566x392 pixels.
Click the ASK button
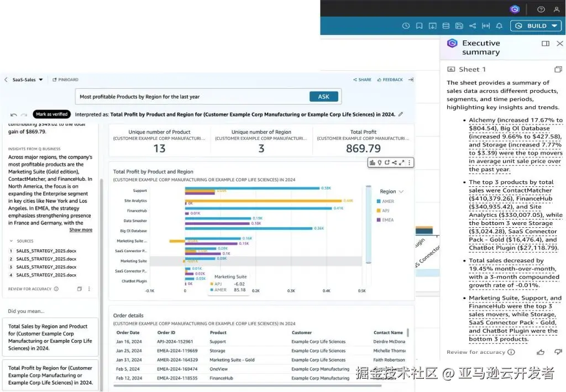click(x=324, y=96)
